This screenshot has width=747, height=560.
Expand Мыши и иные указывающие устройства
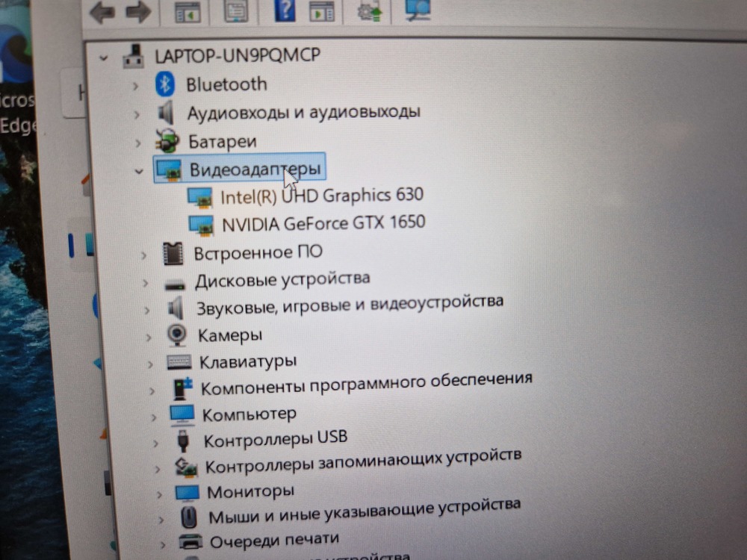[161, 520]
